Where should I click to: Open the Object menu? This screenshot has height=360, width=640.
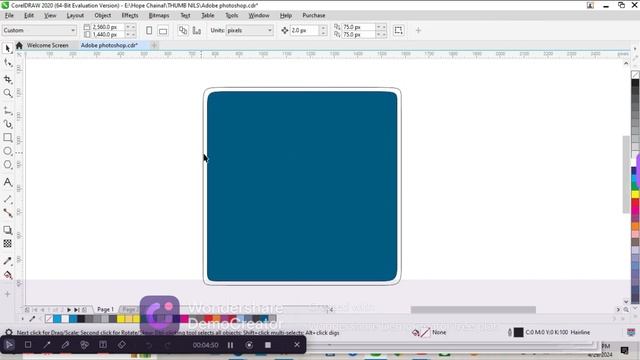point(102,16)
